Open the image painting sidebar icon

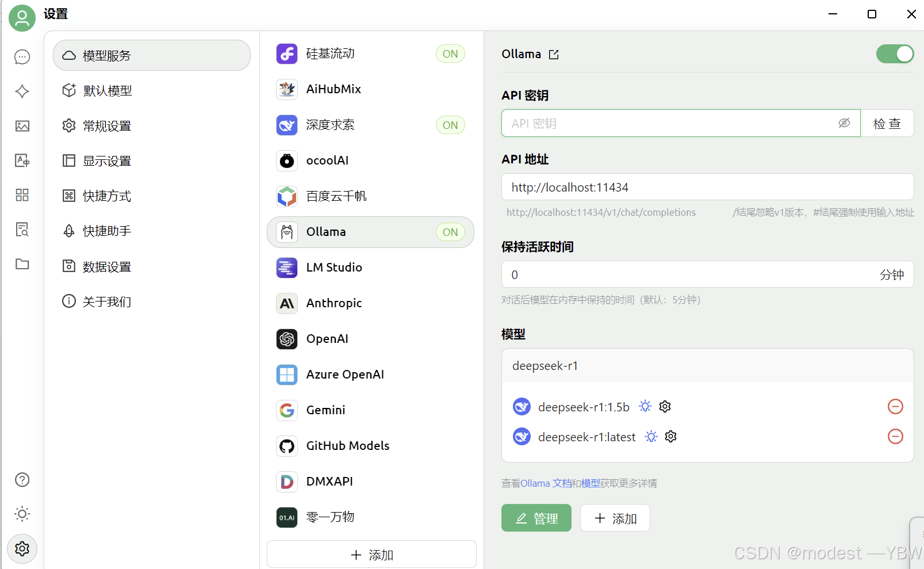[22, 126]
